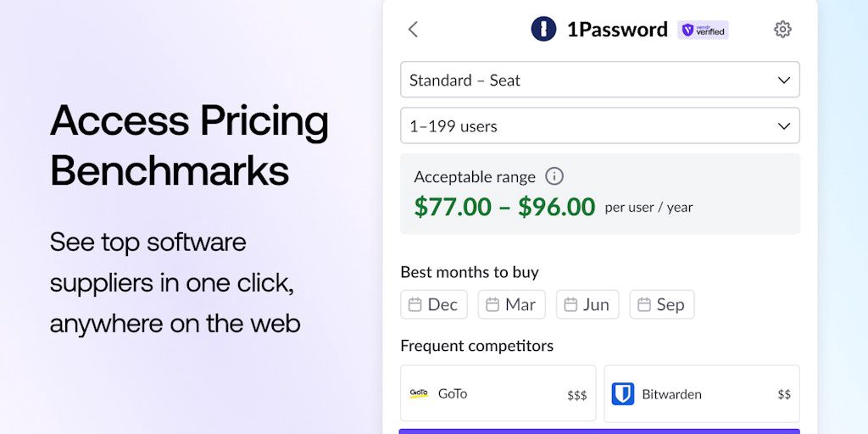Select the Mar month chip
This screenshot has height=434, width=868.
point(511,304)
